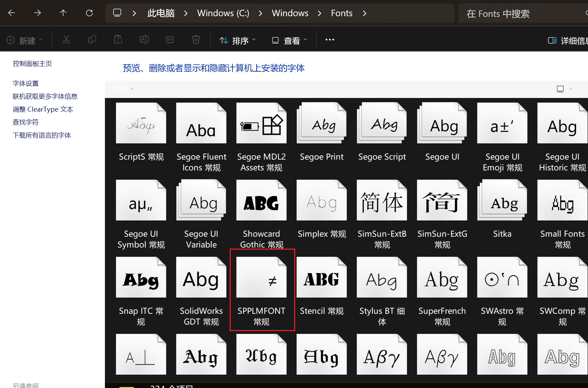
Task: Click the computer monitor icon in address bar
Action: (x=117, y=13)
